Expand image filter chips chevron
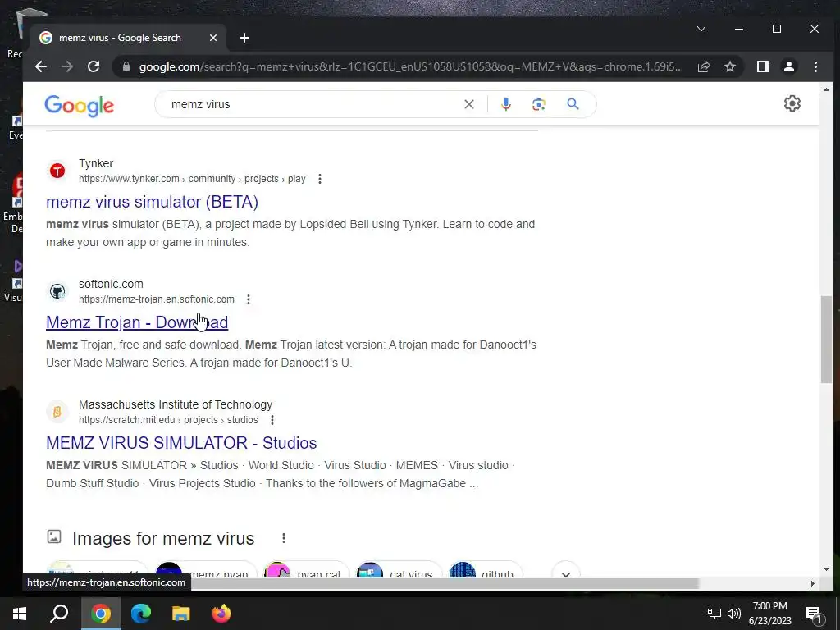 click(566, 573)
